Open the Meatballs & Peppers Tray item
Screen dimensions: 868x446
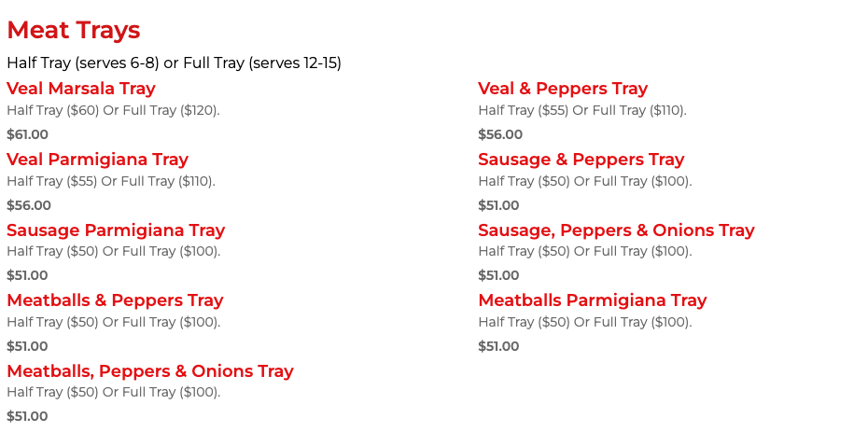[115, 300]
